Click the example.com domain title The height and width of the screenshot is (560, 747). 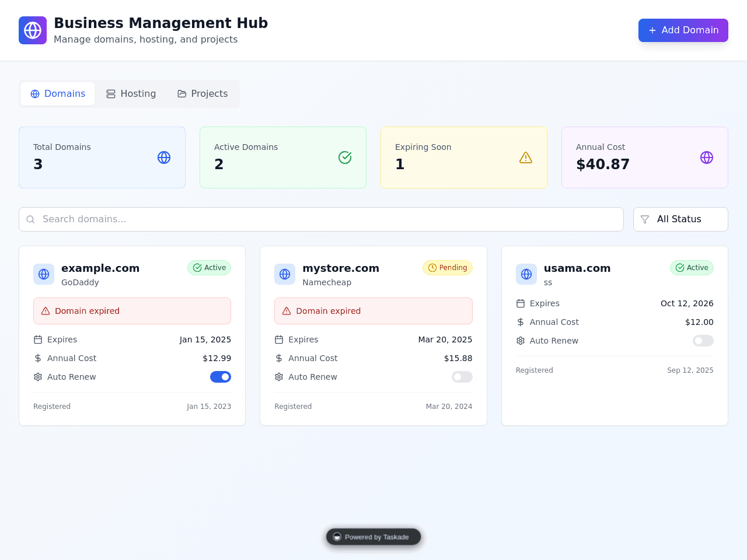tap(100, 268)
